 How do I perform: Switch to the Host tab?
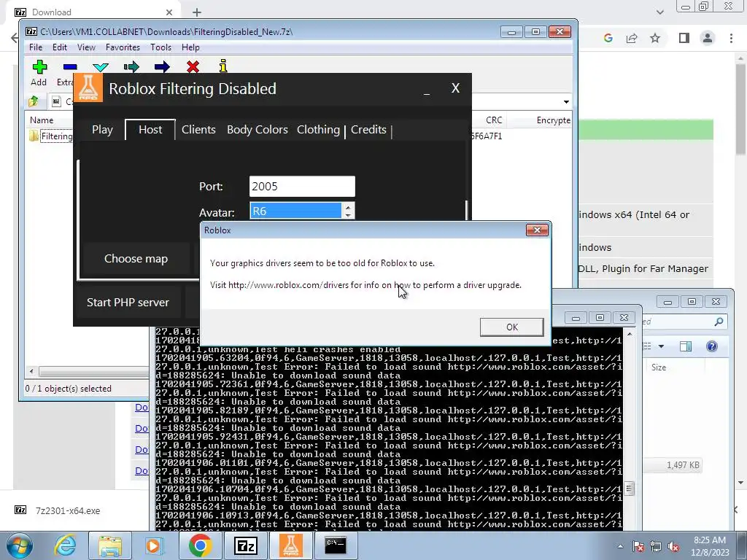(150, 130)
